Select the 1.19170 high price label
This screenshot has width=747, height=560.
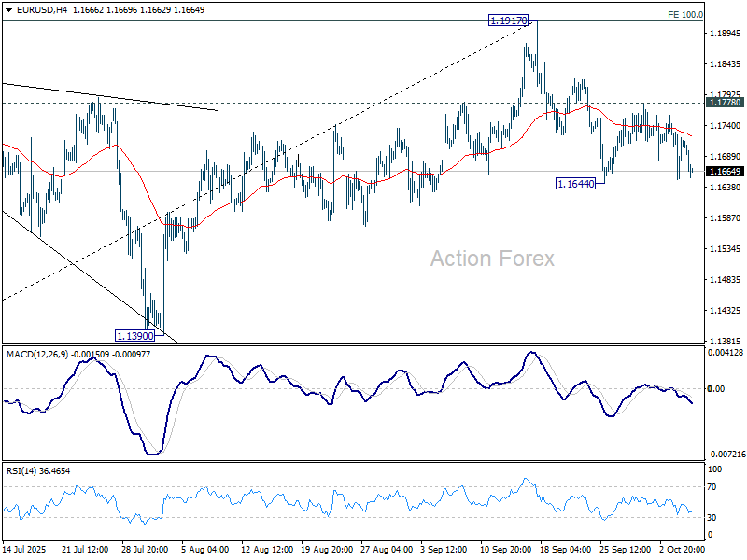(x=508, y=21)
